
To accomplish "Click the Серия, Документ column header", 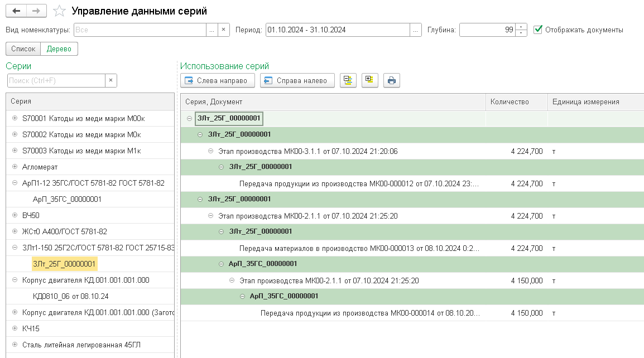I will 333,101.
